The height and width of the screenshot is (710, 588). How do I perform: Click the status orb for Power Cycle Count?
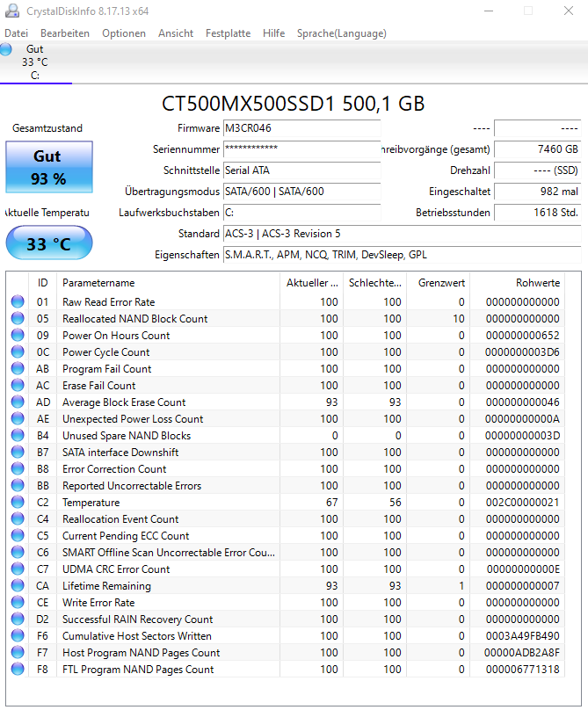[x=18, y=351]
